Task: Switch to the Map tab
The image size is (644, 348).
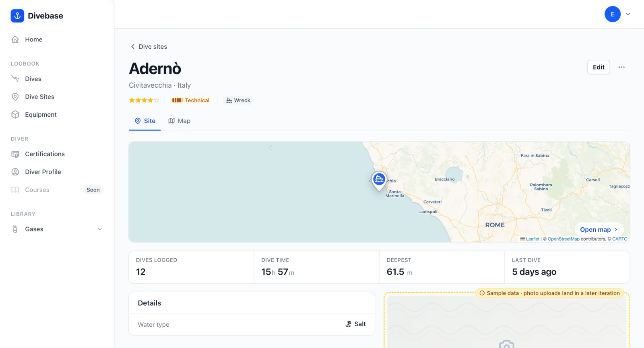Action: [x=180, y=121]
